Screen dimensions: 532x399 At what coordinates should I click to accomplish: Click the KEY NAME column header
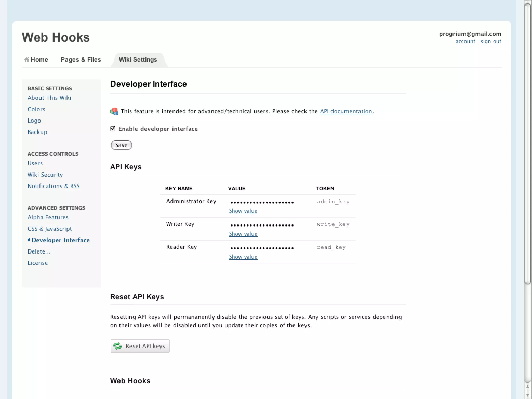click(x=179, y=188)
